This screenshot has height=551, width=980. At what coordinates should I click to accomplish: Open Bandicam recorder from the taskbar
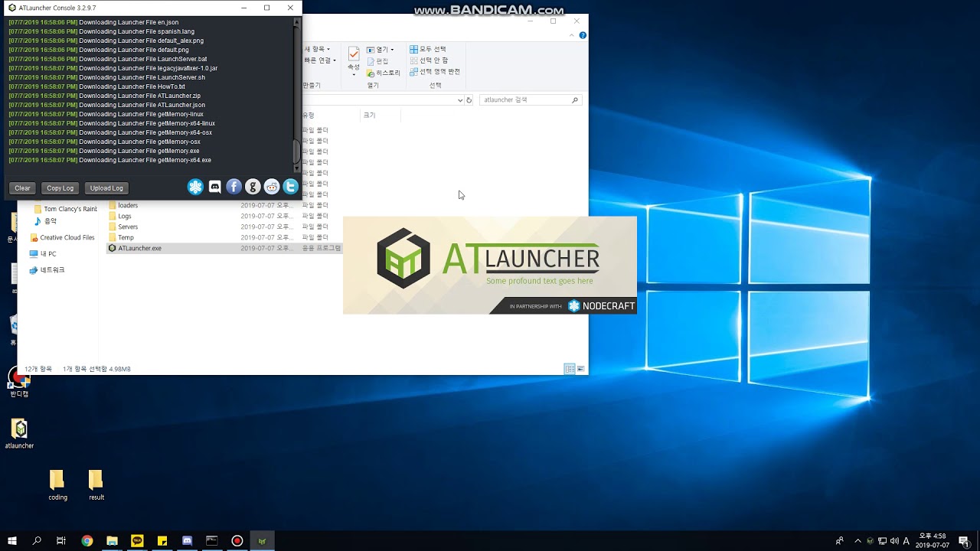click(x=237, y=541)
